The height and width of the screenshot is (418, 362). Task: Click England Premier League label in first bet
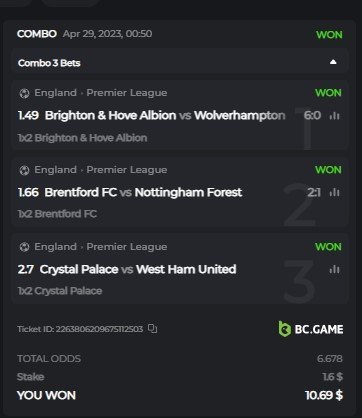point(101,93)
